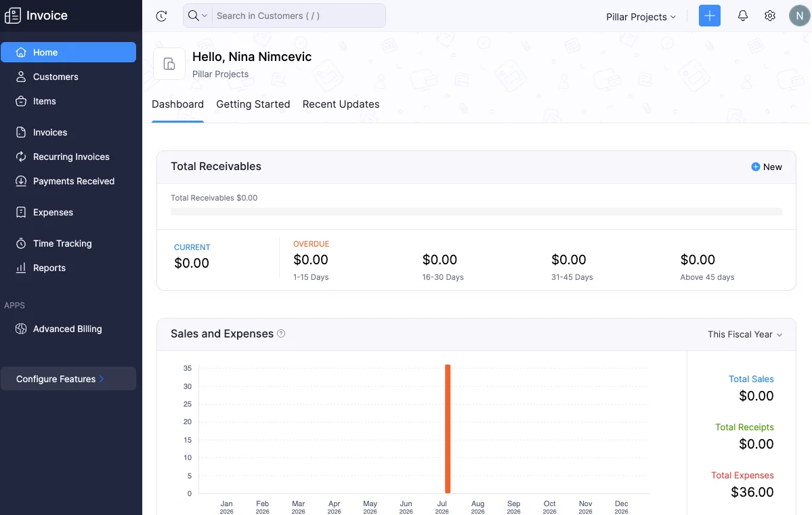Switch to Getting Started tab
Viewport: 812px width, 515px height.
click(253, 104)
